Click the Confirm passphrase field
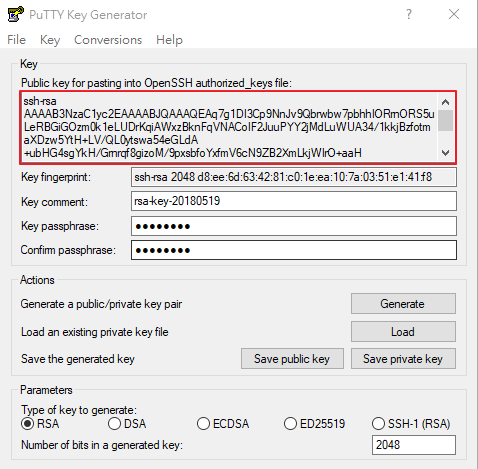The width and height of the screenshot is (478, 469). tap(294, 250)
